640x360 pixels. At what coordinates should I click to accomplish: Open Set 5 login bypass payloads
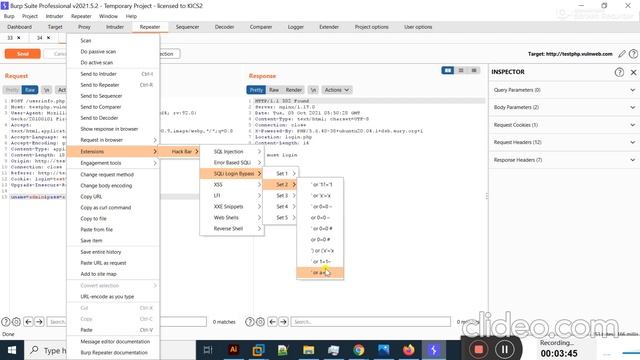[280, 218]
